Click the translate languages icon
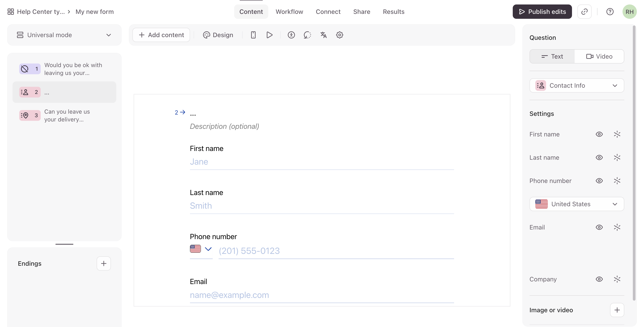 pos(324,35)
